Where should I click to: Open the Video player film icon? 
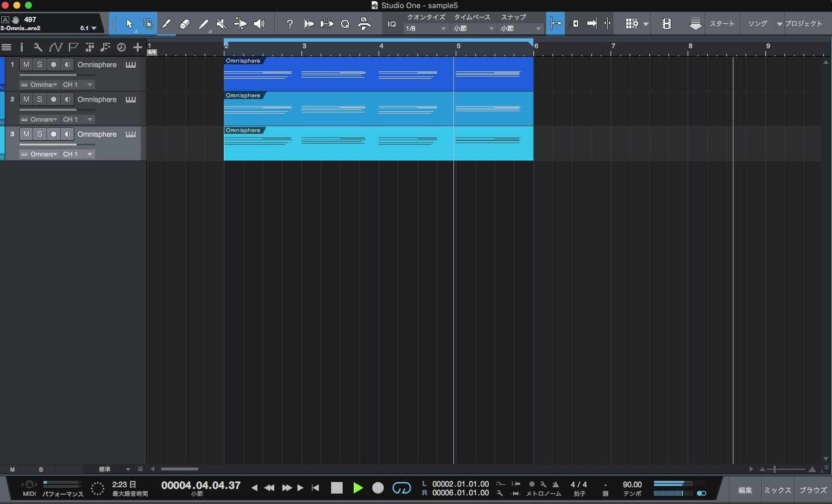(x=667, y=24)
